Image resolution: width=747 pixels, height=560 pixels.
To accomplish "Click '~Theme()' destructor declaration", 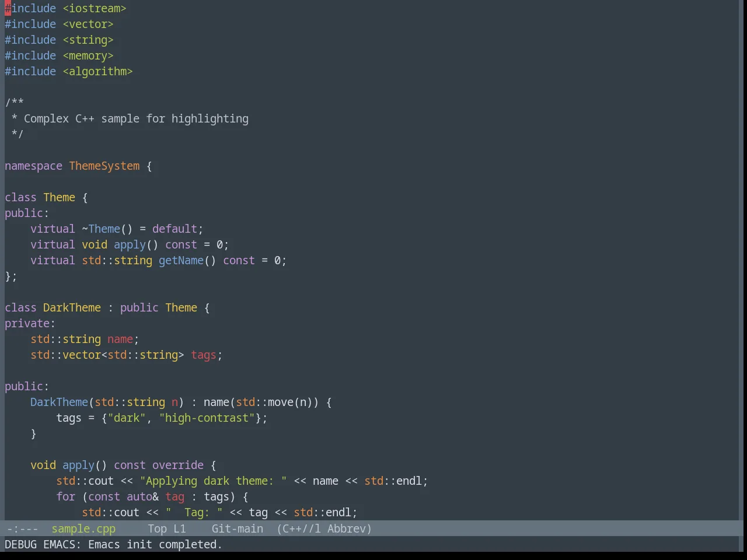I will [x=107, y=229].
